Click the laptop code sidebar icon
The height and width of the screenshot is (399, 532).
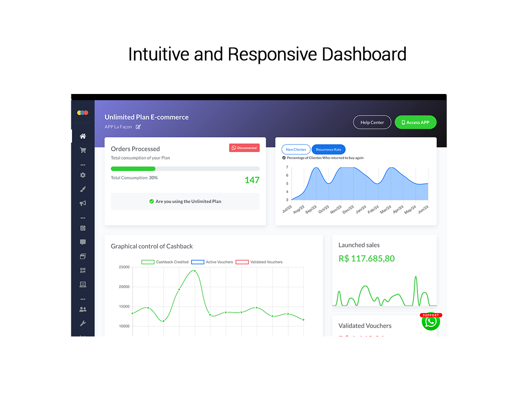pyautogui.click(x=82, y=284)
